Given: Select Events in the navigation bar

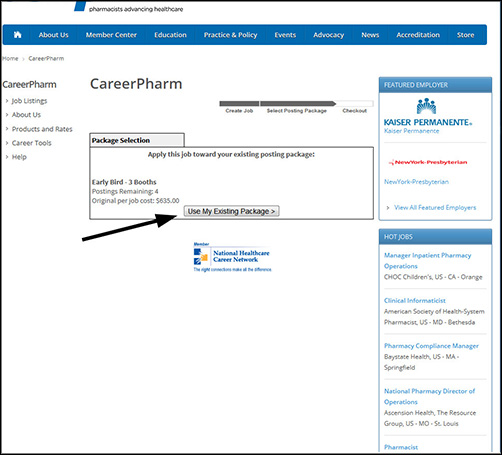Looking at the screenshot, I should (x=285, y=35).
